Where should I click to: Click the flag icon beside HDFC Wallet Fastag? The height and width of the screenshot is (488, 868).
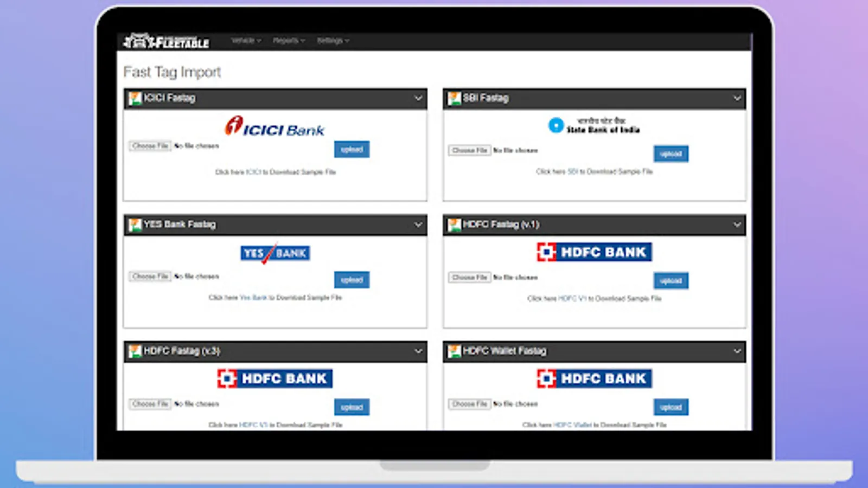(x=454, y=351)
